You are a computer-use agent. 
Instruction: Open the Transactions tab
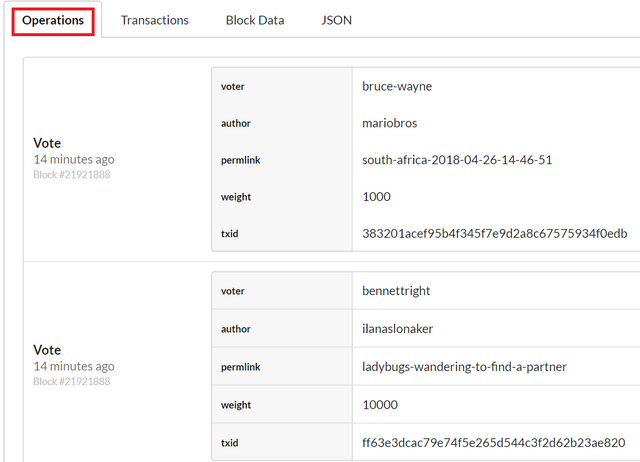(155, 20)
